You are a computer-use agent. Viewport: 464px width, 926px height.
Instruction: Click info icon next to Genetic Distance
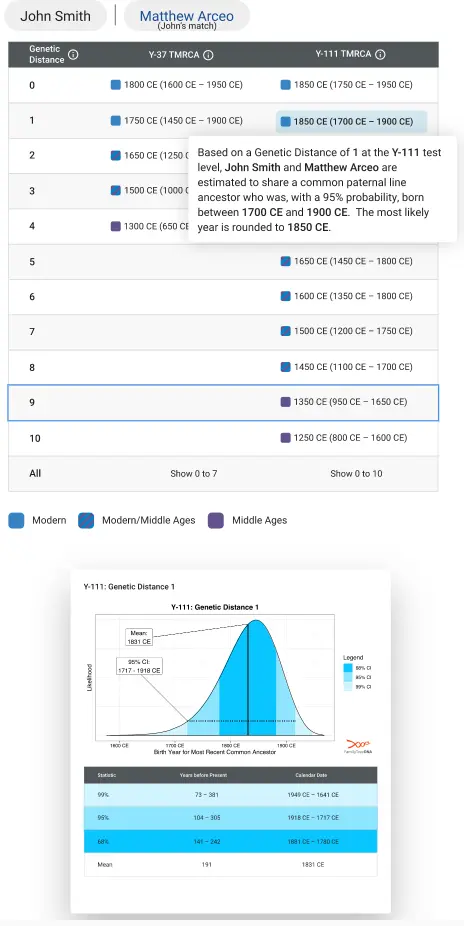[x=73, y=54]
